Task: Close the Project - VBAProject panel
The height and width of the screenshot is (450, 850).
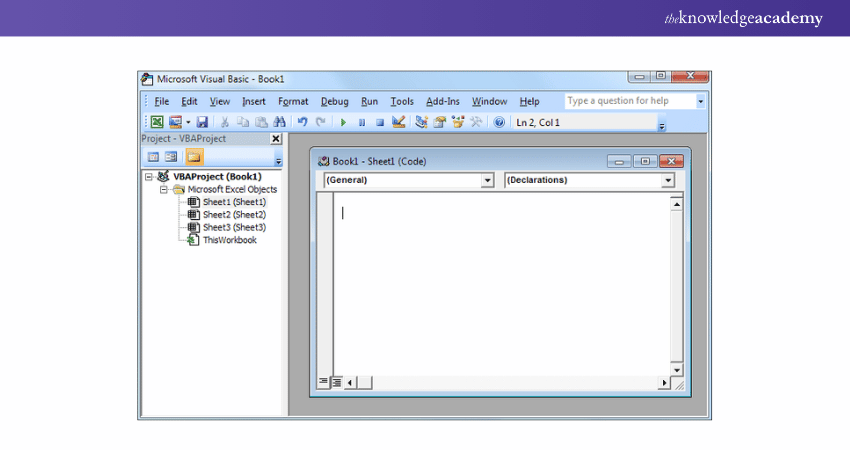Action: (x=276, y=139)
